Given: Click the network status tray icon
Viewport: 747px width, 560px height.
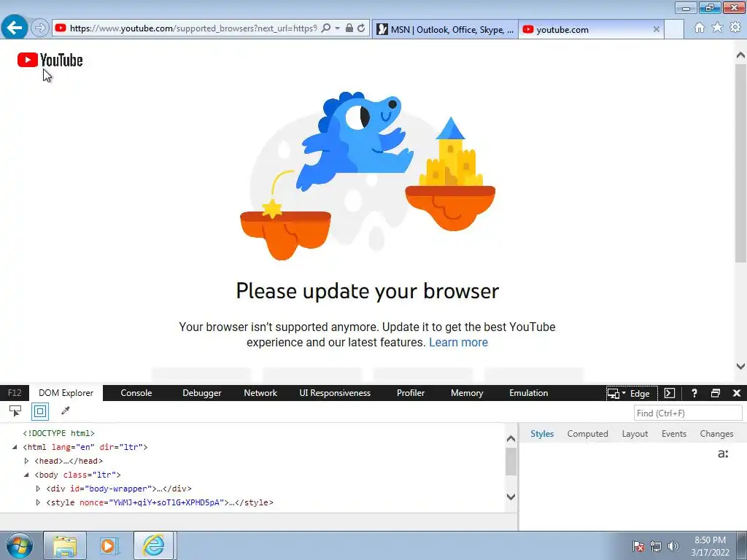Looking at the screenshot, I should (x=656, y=546).
